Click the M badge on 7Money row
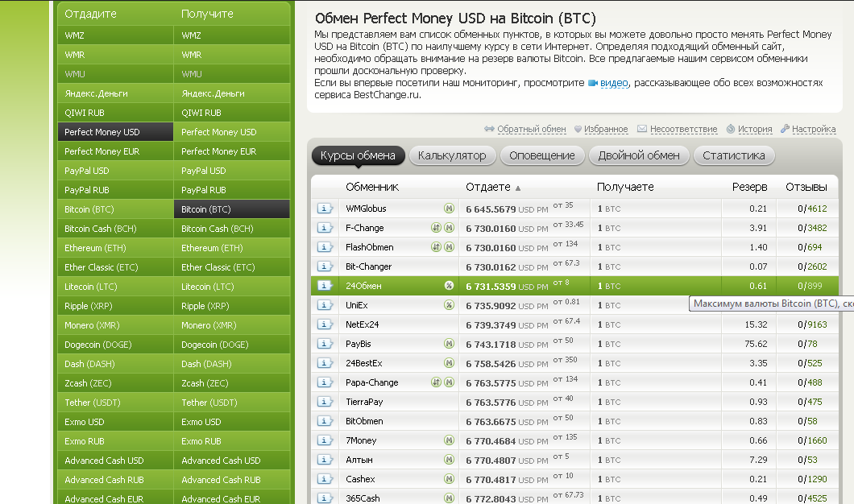Image resolution: width=854 pixels, height=504 pixels. coord(449,440)
